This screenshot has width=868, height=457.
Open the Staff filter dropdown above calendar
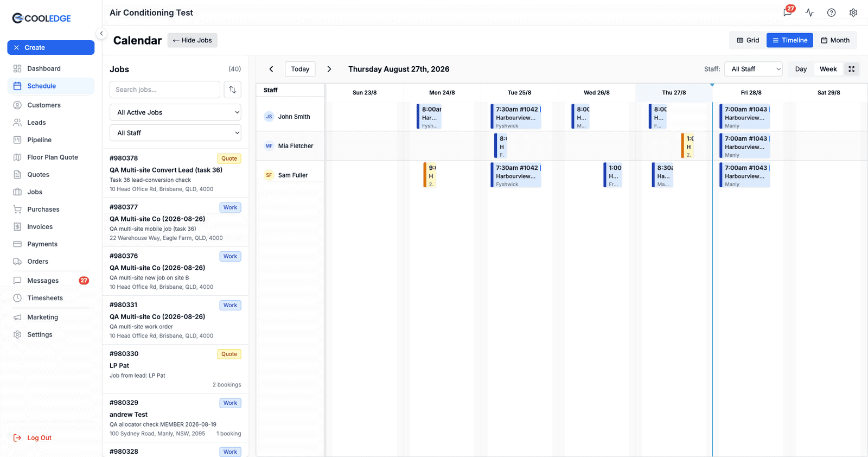point(753,69)
